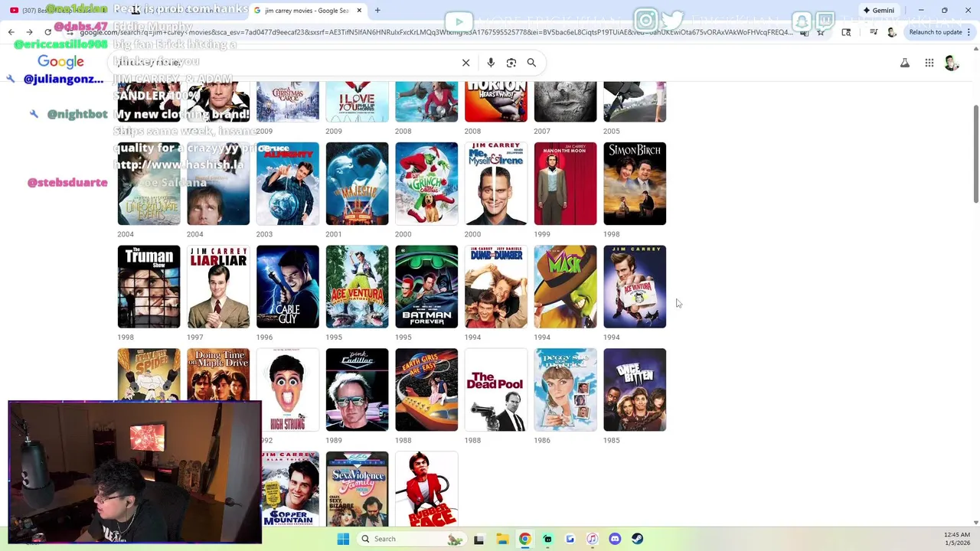This screenshot has height=551, width=980.
Task: Open Gemini in Chrome
Action: pyautogui.click(x=878, y=10)
